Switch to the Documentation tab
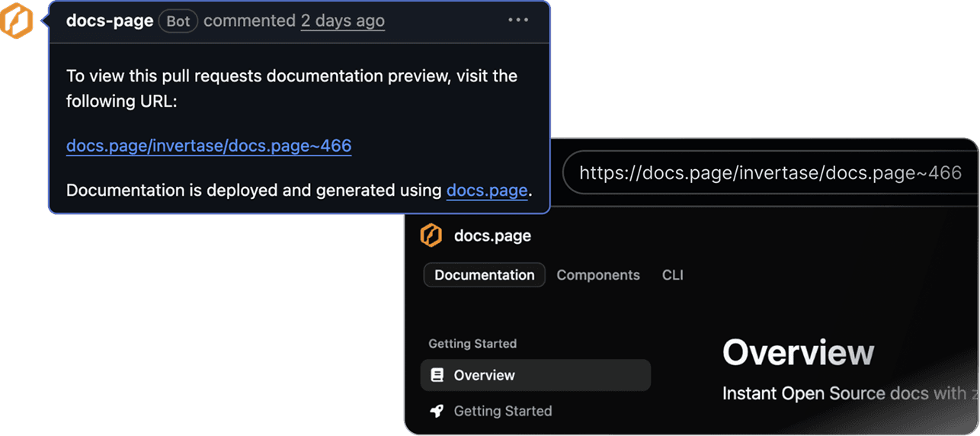This screenshot has height=436, width=980. coord(485,275)
